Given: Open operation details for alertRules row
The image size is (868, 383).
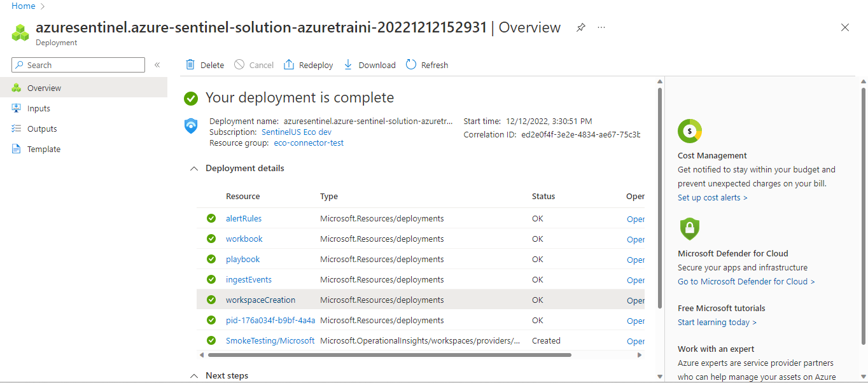Looking at the screenshot, I should click(x=636, y=219).
